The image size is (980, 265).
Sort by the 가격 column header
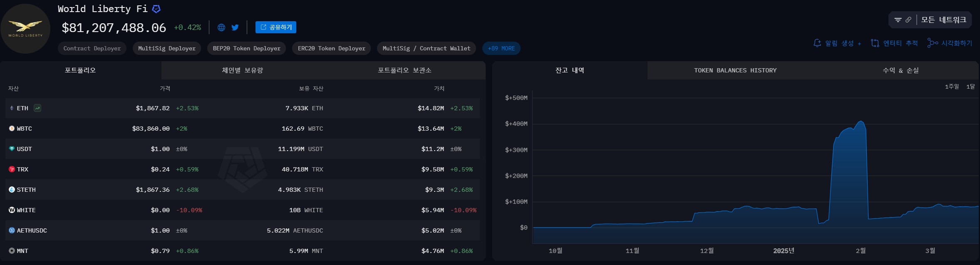165,89
